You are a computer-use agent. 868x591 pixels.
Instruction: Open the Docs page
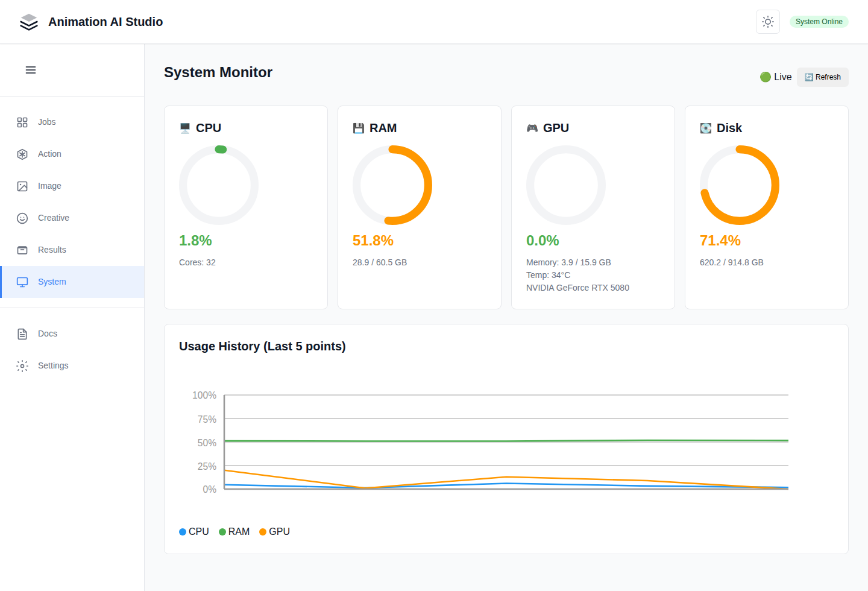pyautogui.click(x=72, y=333)
